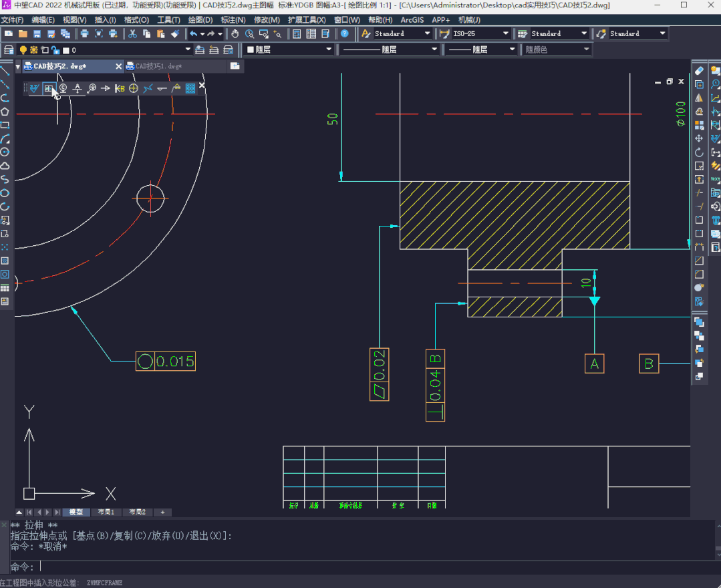
Task: Open the 绘图(D) menu
Action: (200, 20)
